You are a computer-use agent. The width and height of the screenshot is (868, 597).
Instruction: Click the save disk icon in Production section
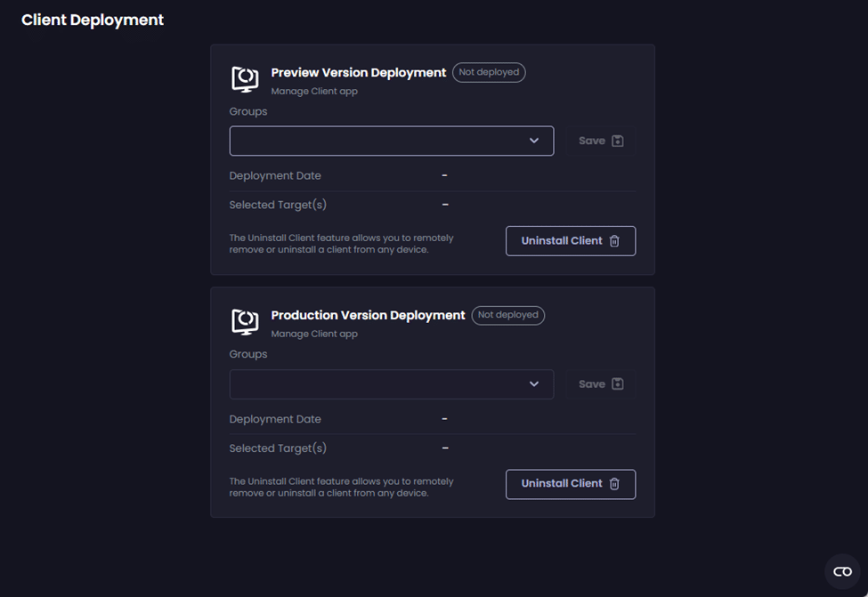[619, 384]
